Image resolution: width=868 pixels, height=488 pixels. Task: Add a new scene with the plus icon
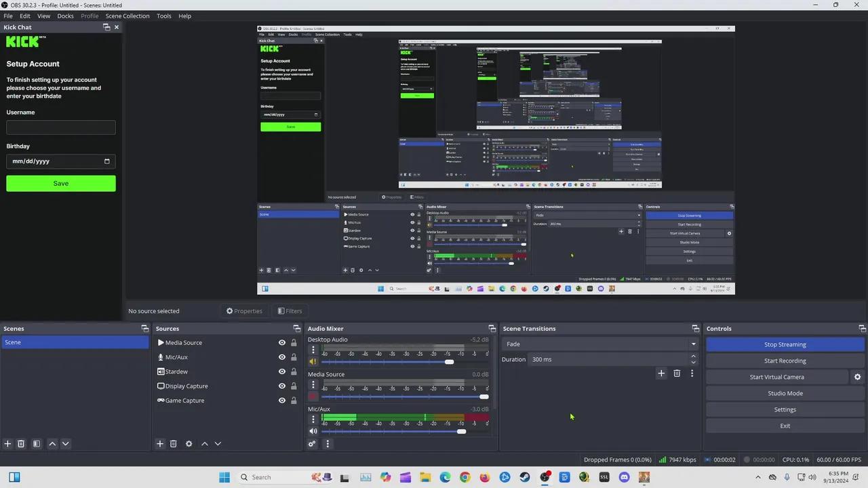tap(7, 444)
